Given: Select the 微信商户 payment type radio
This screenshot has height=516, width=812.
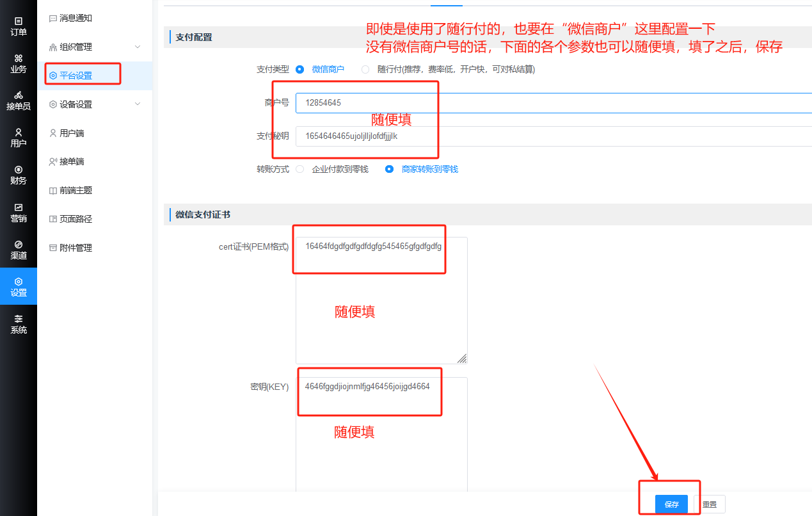Looking at the screenshot, I should [x=299, y=69].
